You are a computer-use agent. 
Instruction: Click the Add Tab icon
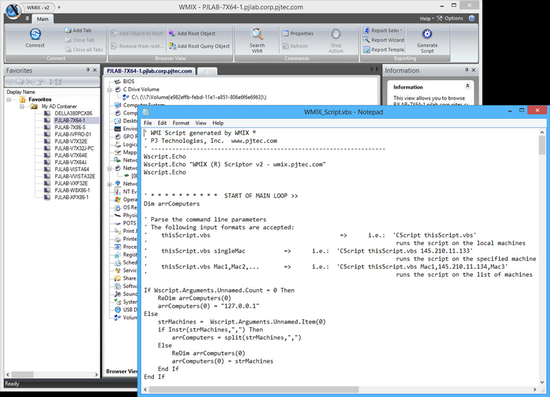point(68,31)
